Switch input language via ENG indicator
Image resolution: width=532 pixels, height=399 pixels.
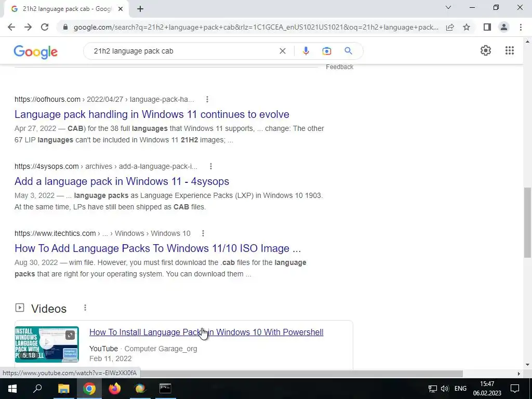pos(460,389)
